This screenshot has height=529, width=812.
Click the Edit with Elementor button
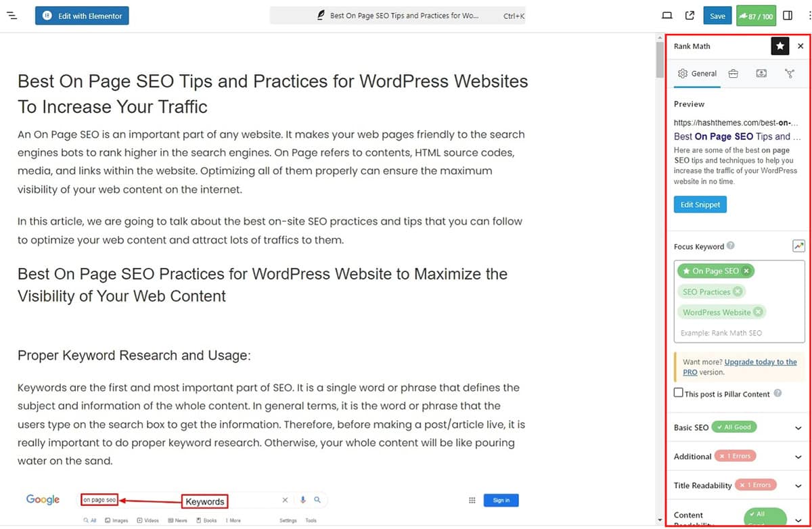[82, 16]
